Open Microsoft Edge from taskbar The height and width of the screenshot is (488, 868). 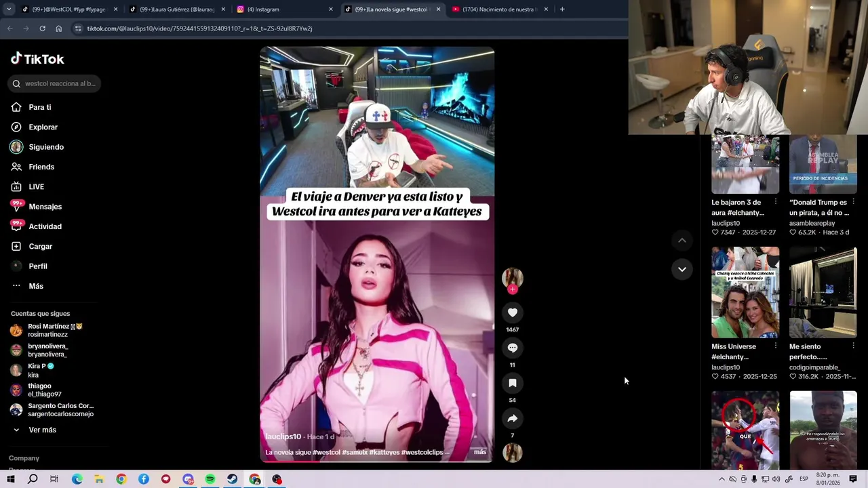77,479
